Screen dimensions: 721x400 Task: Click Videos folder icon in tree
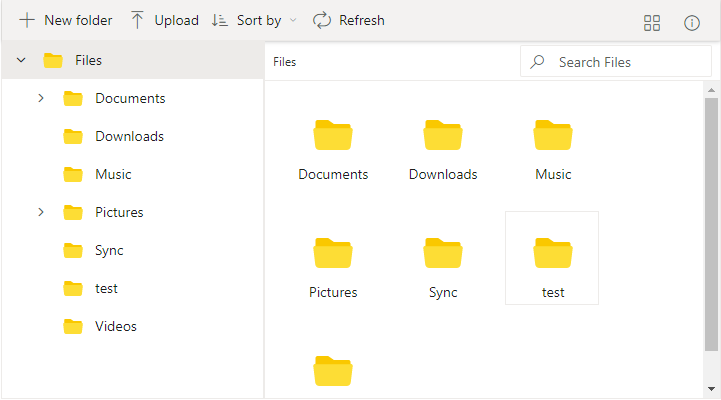point(73,326)
